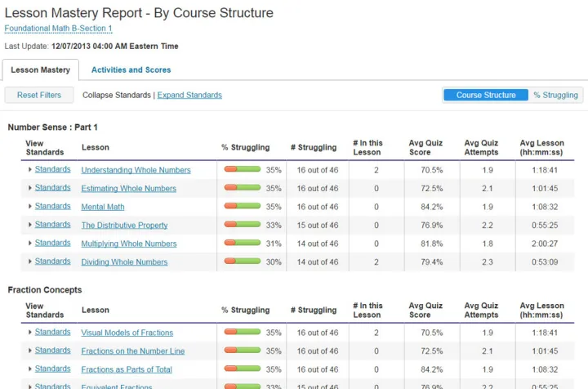The image size is (588, 389).
Task: Expand standards arrow for Fractions as Parts of Total
Action: tap(30, 369)
